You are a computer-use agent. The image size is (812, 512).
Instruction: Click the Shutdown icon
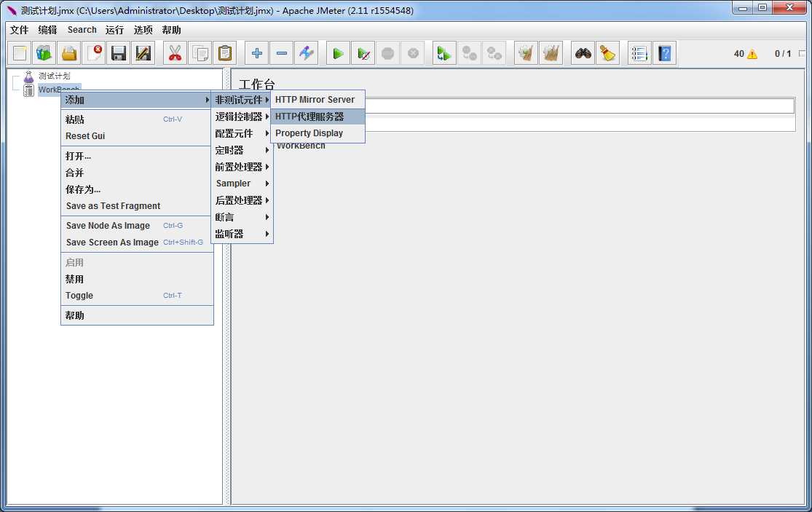[413, 53]
